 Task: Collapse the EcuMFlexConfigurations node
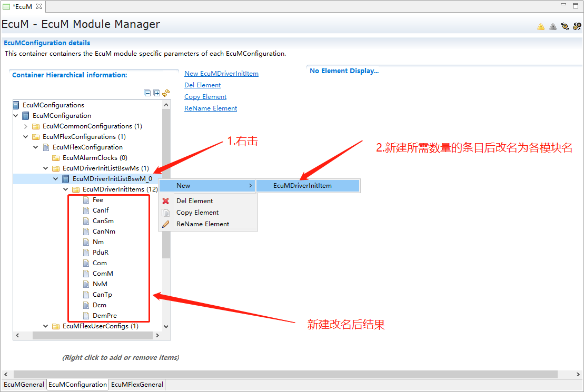click(26, 137)
